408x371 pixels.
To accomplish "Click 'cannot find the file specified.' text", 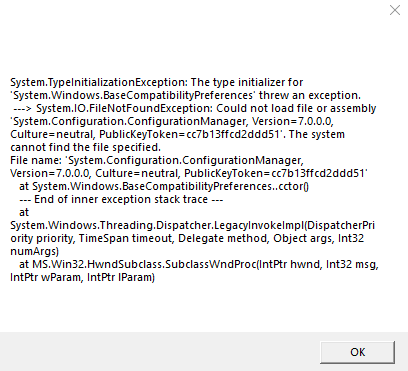I will point(86,147).
